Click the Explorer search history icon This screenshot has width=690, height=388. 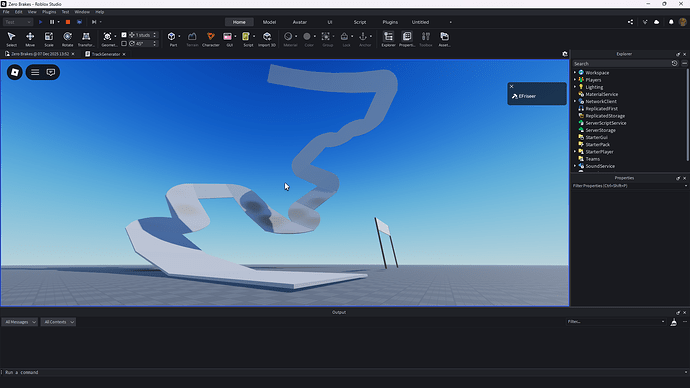point(675,63)
